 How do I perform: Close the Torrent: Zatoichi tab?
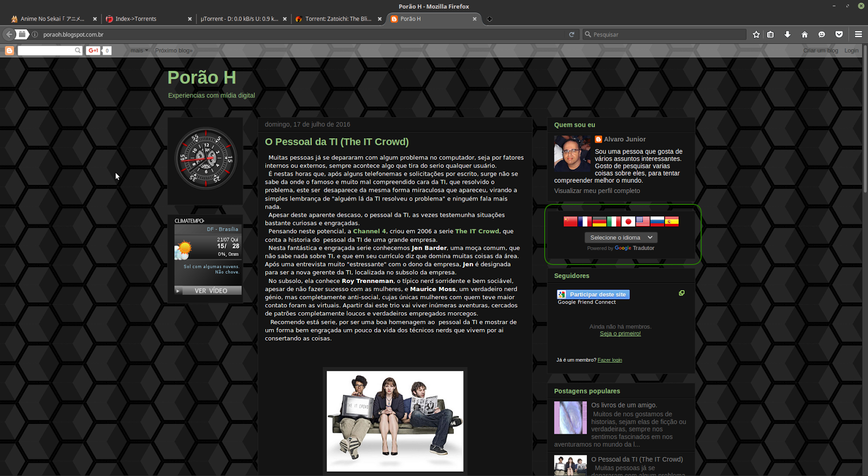point(380,19)
